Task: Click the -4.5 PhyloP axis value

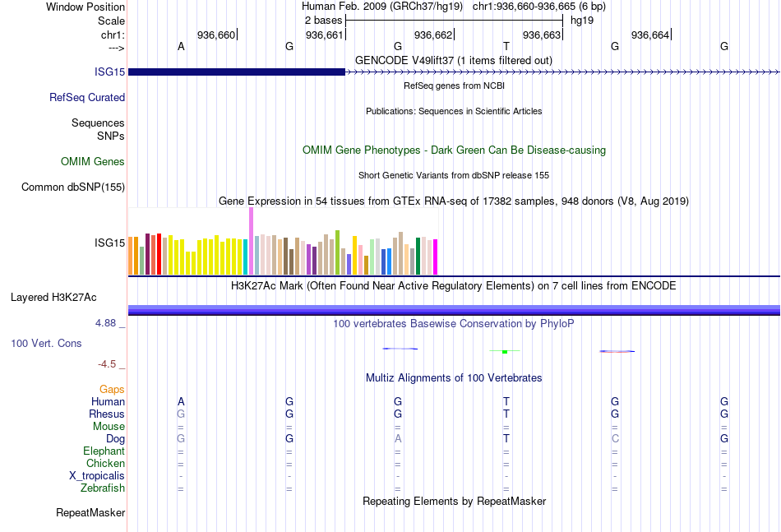Action: [x=107, y=364]
